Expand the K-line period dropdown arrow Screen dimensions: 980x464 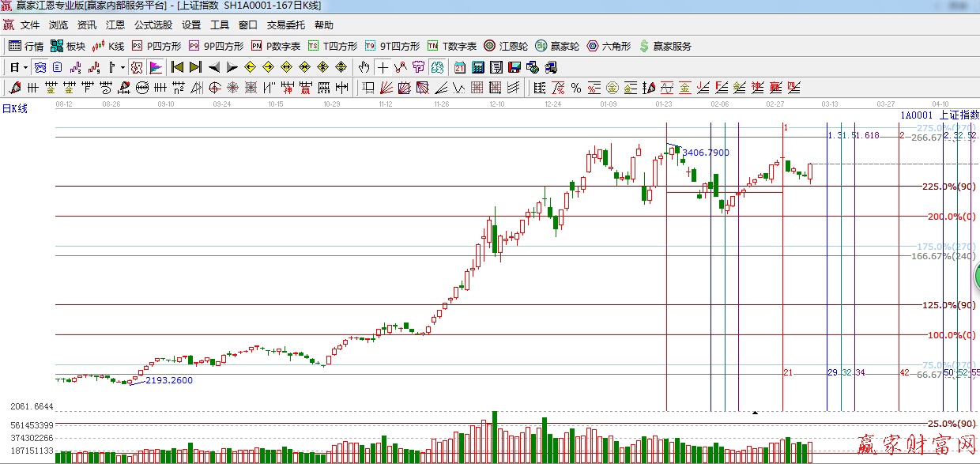pyautogui.click(x=24, y=68)
